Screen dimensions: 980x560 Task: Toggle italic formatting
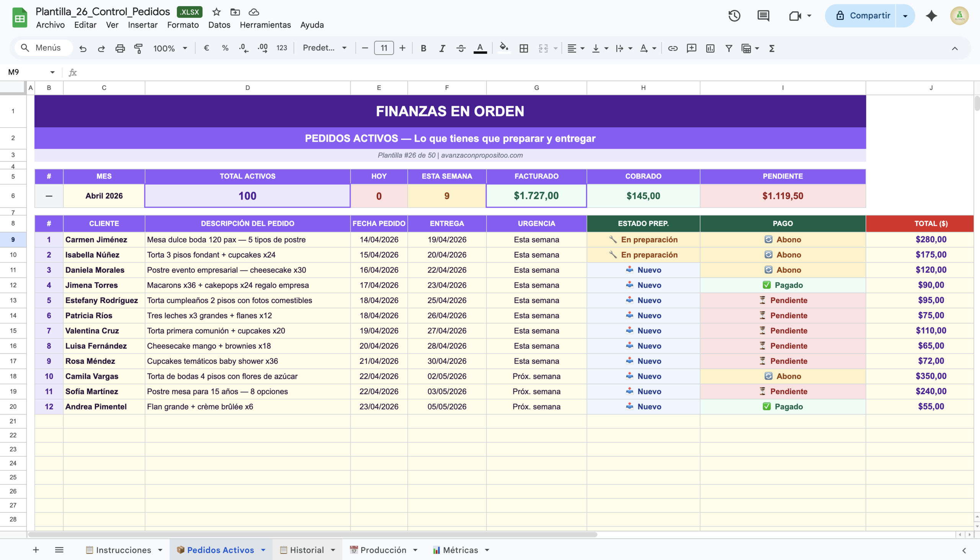(x=442, y=48)
